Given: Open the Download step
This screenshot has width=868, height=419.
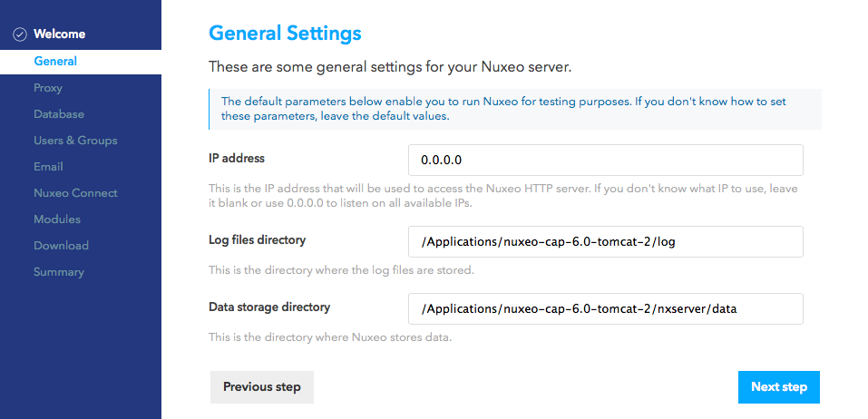Looking at the screenshot, I should [61, 246].
